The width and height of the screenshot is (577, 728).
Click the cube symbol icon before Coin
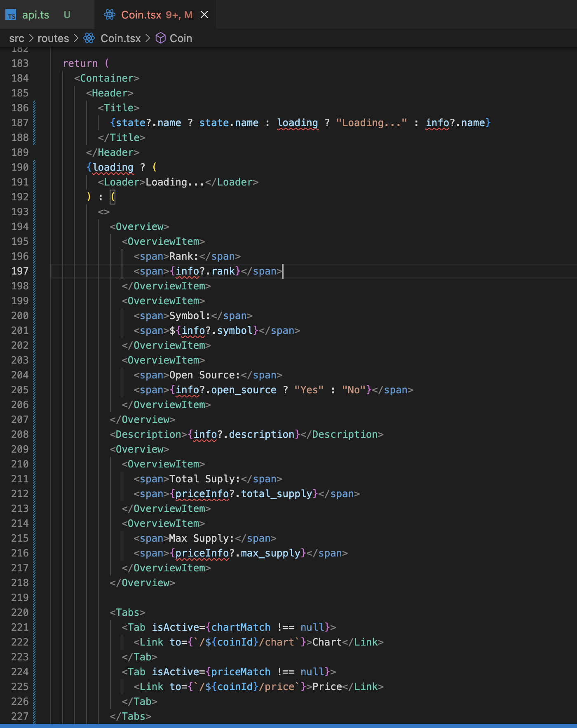point(161,38)
